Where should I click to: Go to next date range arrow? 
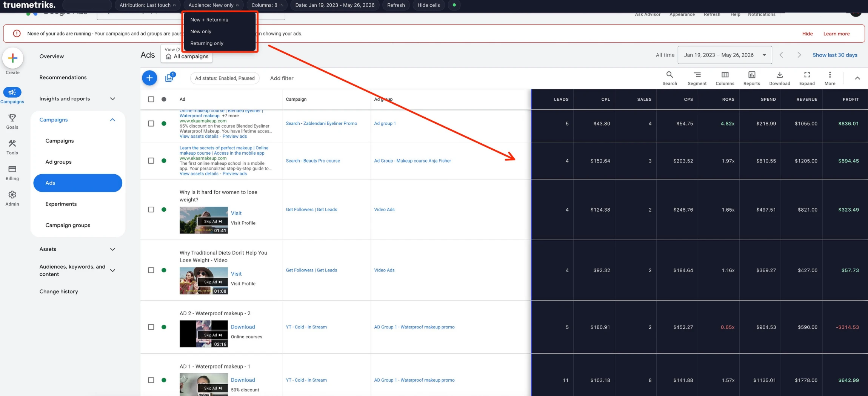point(799,55)
